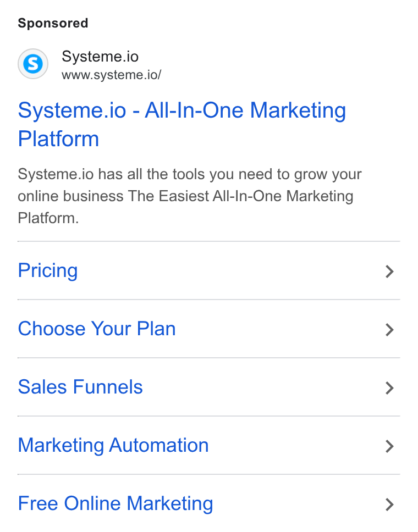Open the Choose Your Plan link
The image size is (418, 532).
[x=97, y=329]
